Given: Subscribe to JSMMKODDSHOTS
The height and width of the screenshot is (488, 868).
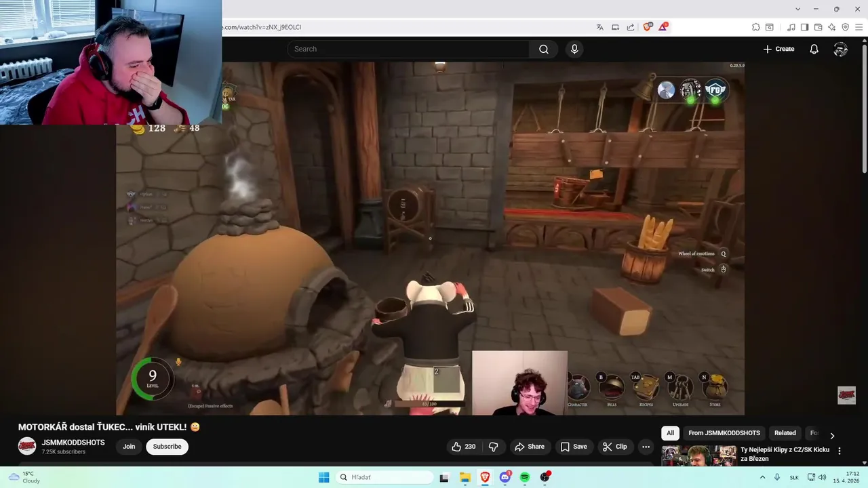Looking at the screenshot, I should point(167,447).
